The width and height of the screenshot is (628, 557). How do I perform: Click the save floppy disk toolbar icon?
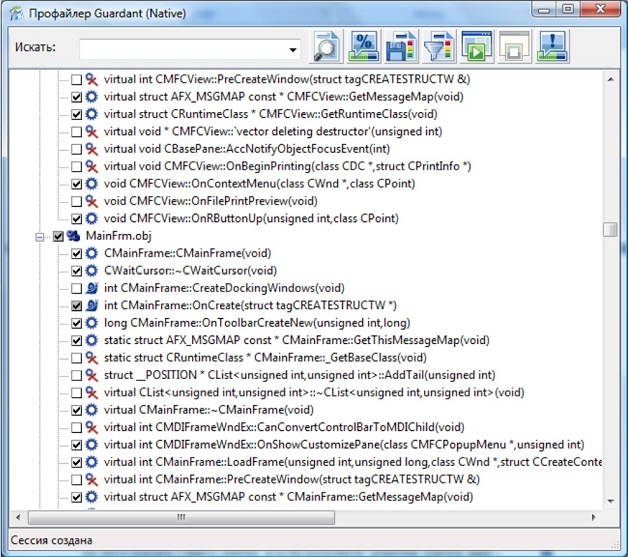click(x=402, y=47)
